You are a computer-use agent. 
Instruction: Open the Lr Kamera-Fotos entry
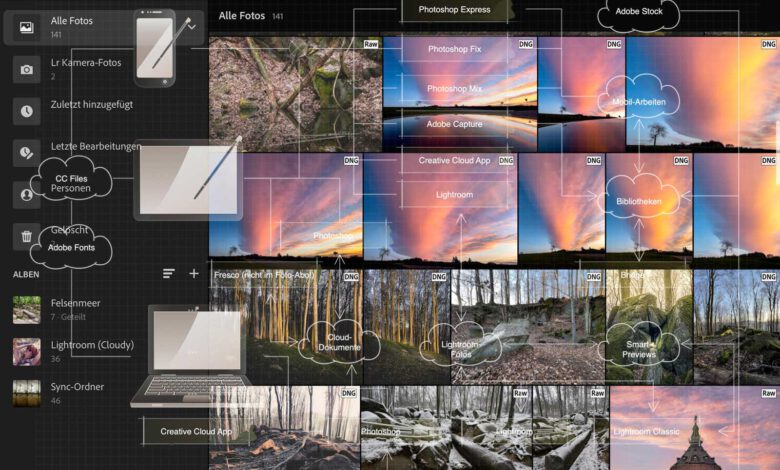86,63
